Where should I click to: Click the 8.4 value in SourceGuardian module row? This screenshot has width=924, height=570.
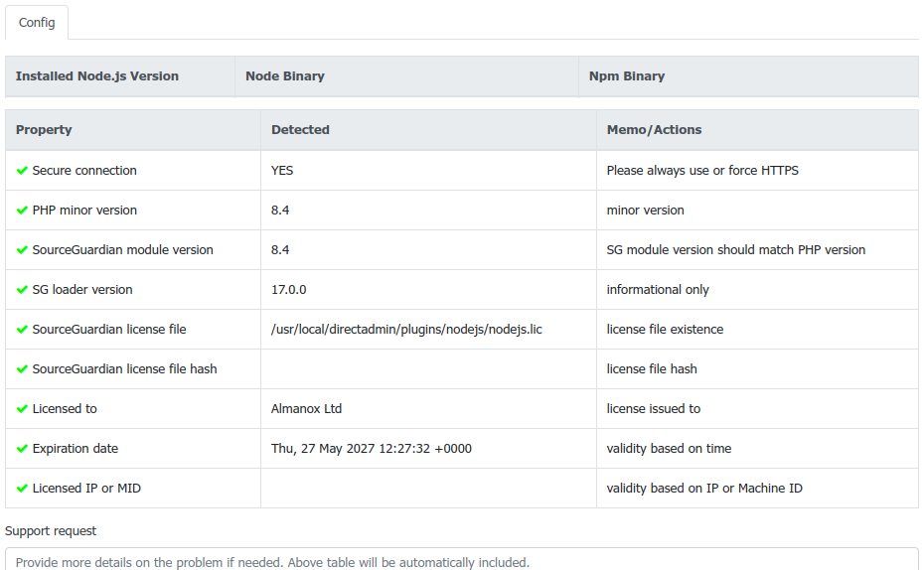click(280, 250)
